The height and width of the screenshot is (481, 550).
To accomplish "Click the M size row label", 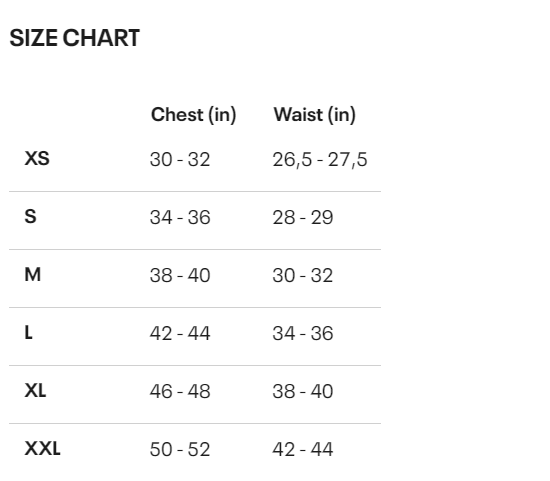I will tap(33, 274).
